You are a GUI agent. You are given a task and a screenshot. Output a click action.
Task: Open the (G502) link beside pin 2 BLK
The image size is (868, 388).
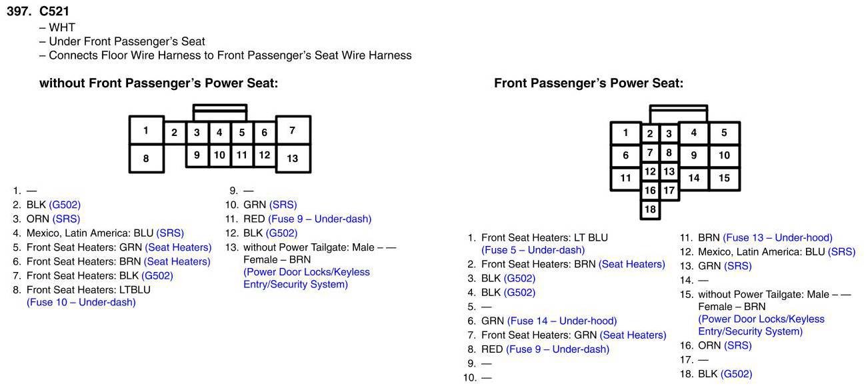click(x=65, y=205)
